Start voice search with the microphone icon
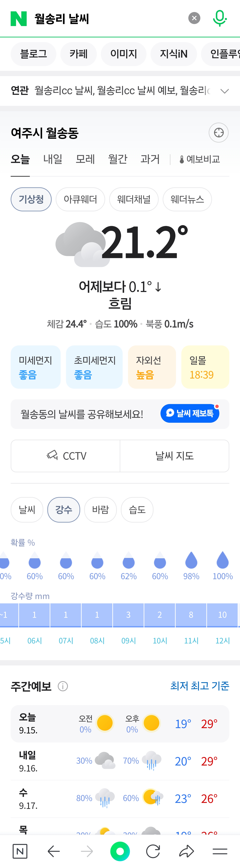The height and width of the screenshot is (868, 240). click(x=220, y=18)
